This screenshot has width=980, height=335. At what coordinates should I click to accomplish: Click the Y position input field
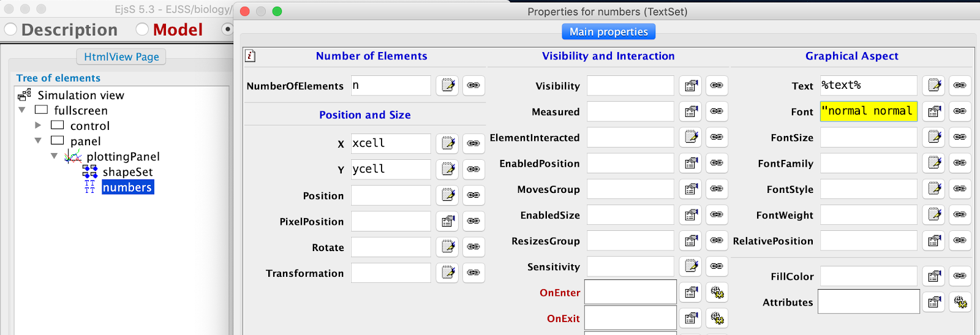391,169
